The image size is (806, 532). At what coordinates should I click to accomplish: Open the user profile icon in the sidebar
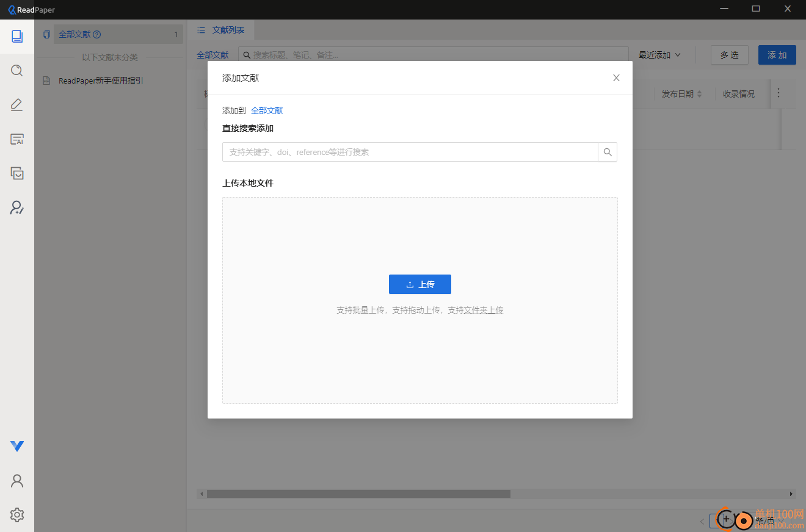click(17, 481)
